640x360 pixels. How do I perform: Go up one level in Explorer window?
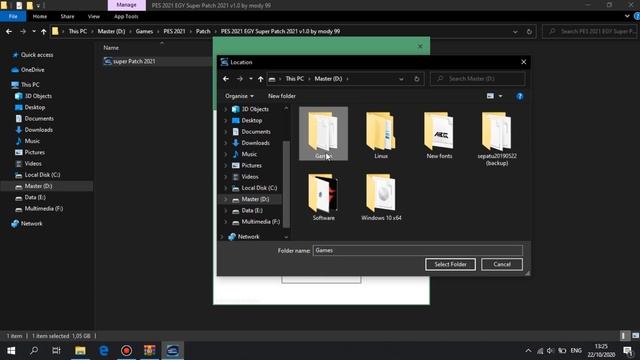coord(43,31)
